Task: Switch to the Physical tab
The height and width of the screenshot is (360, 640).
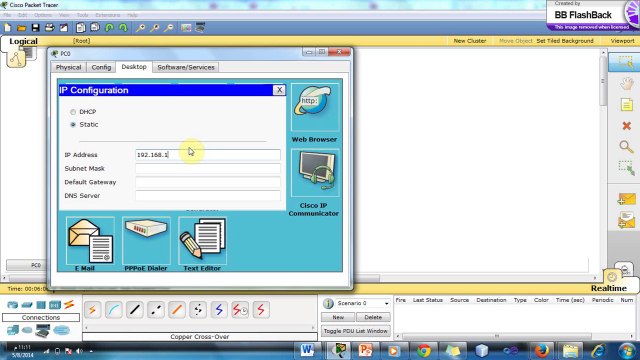Action: (x=69, y=67)
